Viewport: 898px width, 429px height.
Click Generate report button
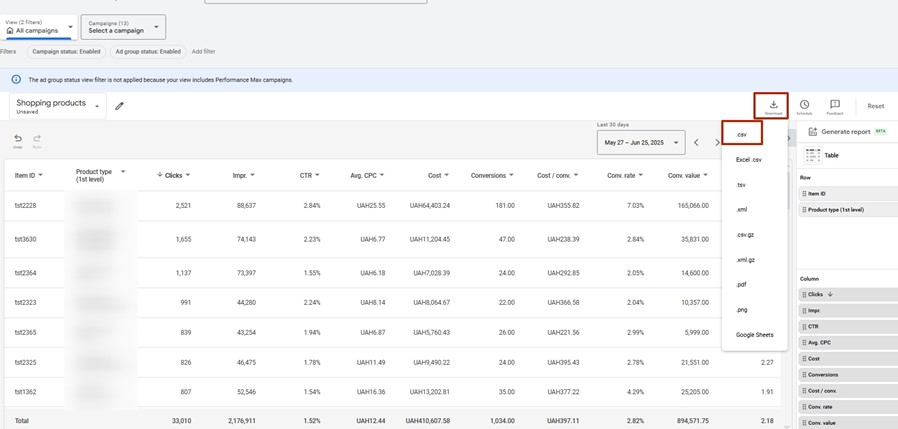[x=845, y=132]
